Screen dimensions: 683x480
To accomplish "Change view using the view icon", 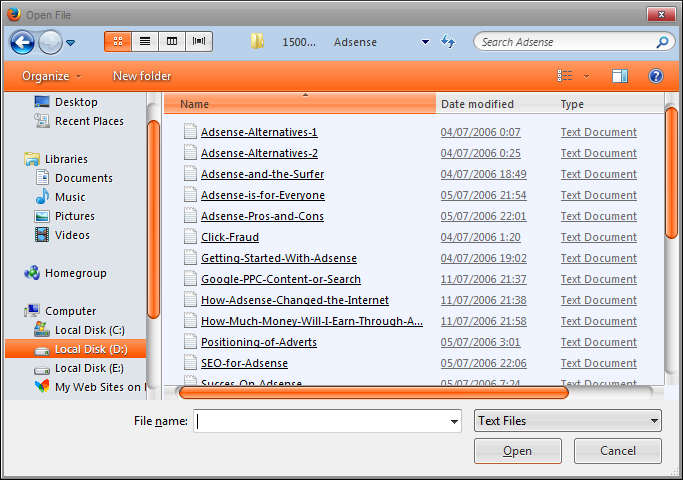I will click(x=565, y=76).
